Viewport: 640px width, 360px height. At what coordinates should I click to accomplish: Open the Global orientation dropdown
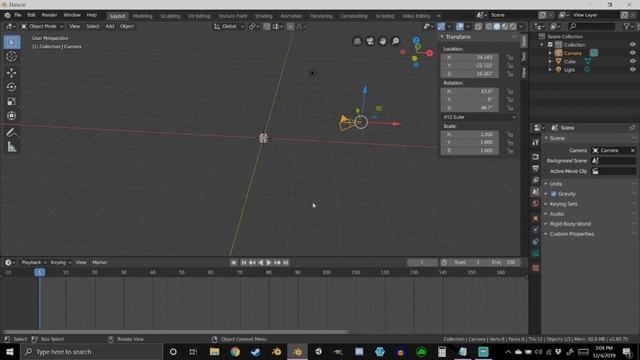pos(229,27)
